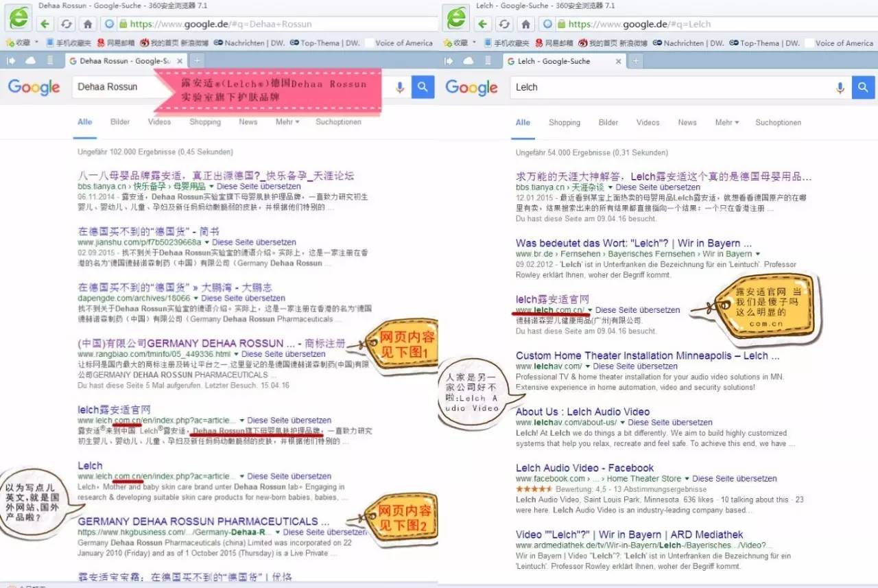Open Voice of America bookmark in the Lelch window
Image resolution: width=878 pixels, height=588 pixels.
click(839, 43)
